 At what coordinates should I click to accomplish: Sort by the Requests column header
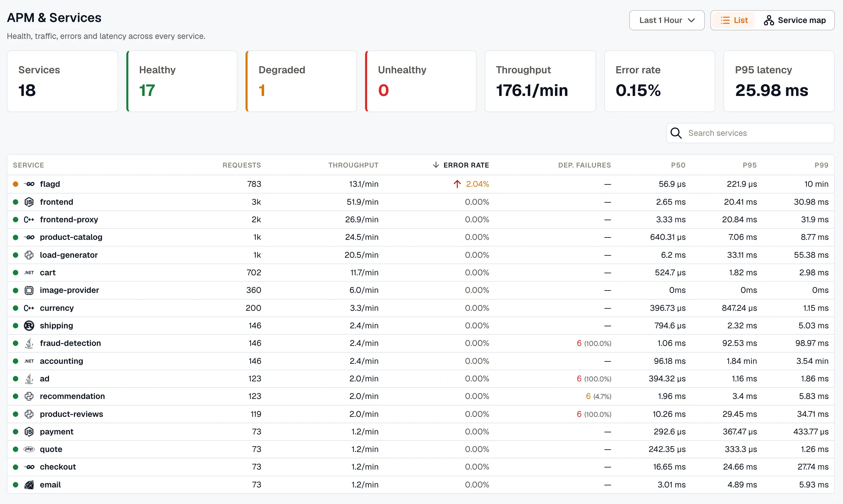[x=242, y=165]
